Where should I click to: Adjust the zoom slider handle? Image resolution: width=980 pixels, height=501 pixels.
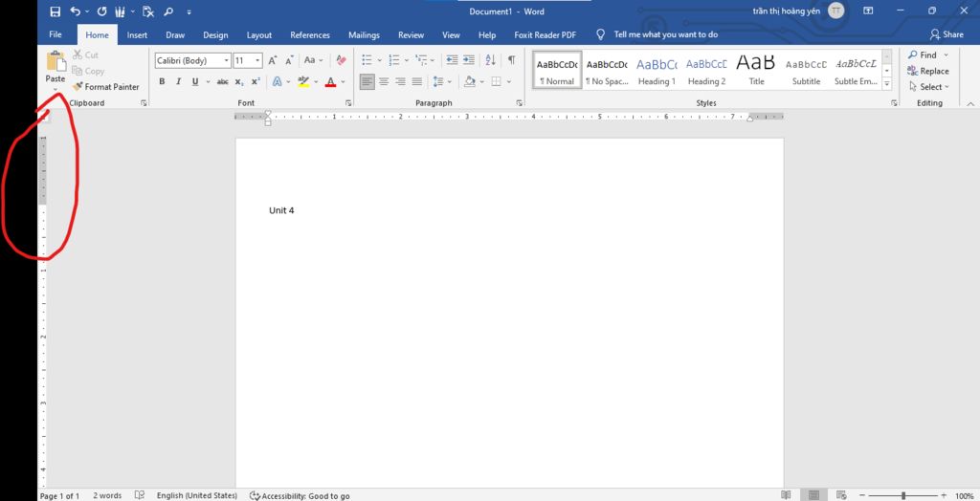pos(903,495)
